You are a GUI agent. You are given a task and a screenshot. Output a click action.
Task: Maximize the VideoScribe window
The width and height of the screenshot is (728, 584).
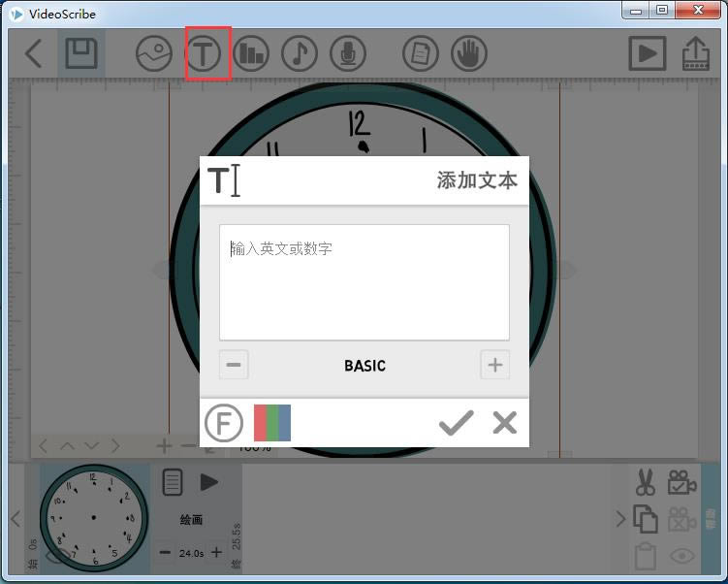(x=662, y=11)
